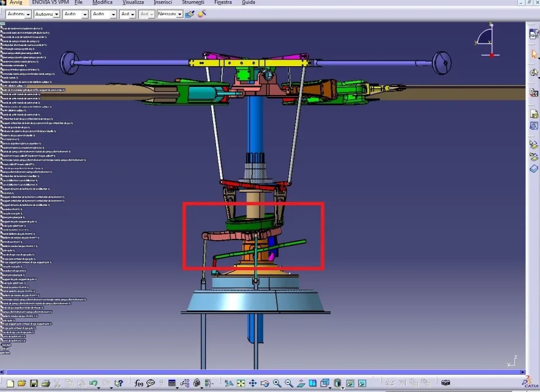540x392 pixels.
Task: Pick the Painter format brush icon
Action: [x=189, y=14]
